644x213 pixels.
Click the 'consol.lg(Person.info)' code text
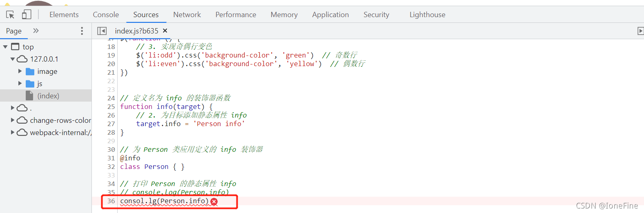point(164,201)
